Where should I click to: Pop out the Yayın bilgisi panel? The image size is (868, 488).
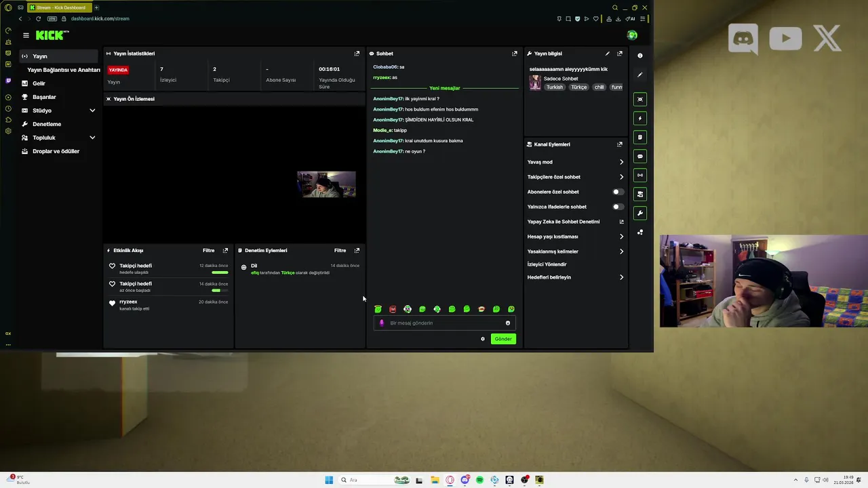(620, 54)
